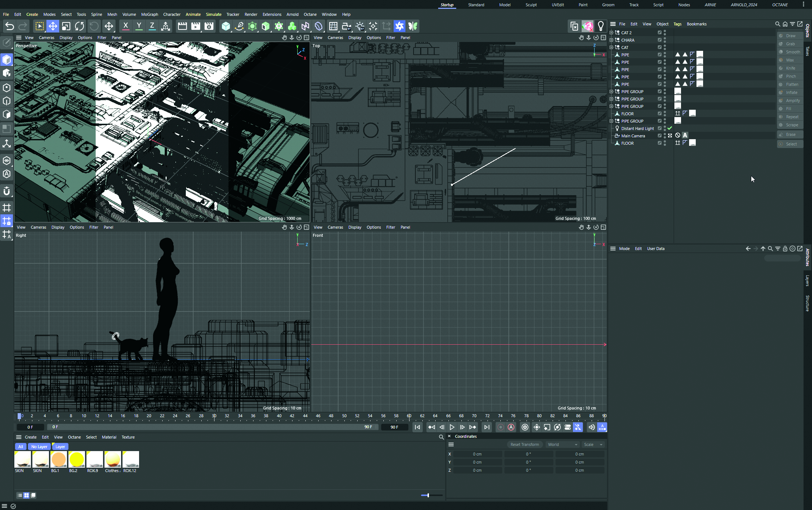
Task: Select the Scale tool icon
Action: pos(66,26)
